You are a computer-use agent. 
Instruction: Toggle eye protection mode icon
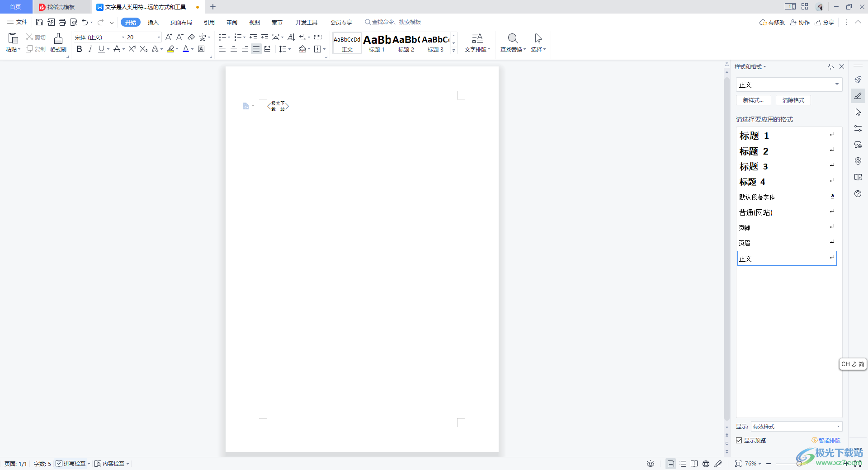[x=651, y=464]
